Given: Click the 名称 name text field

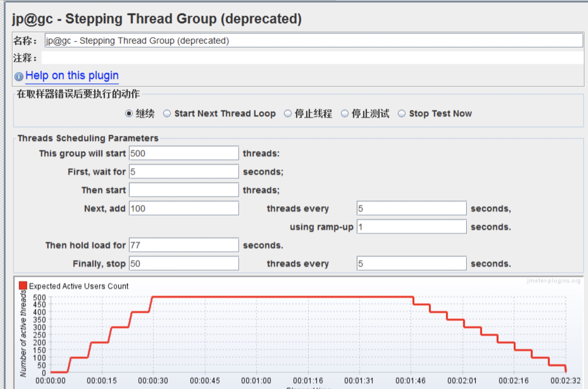Looking at the screenshot, I should [x=313, y=41].
